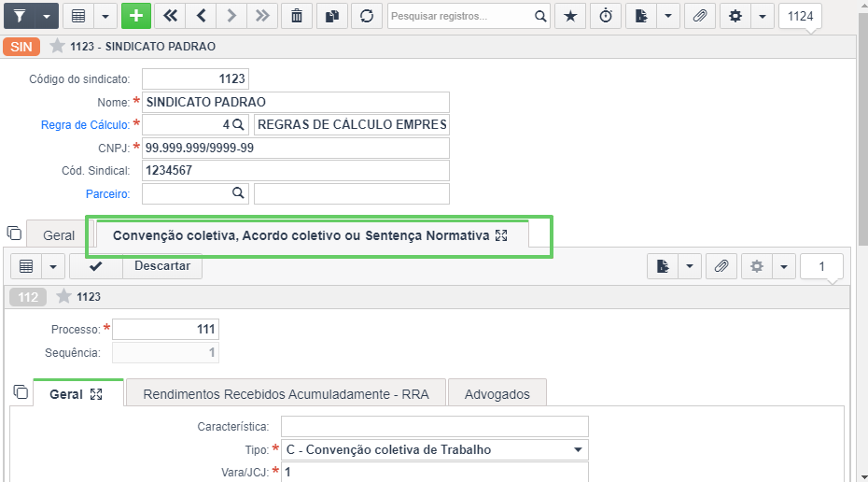Go to next record
Screen dimensions: 868x482
231,16
